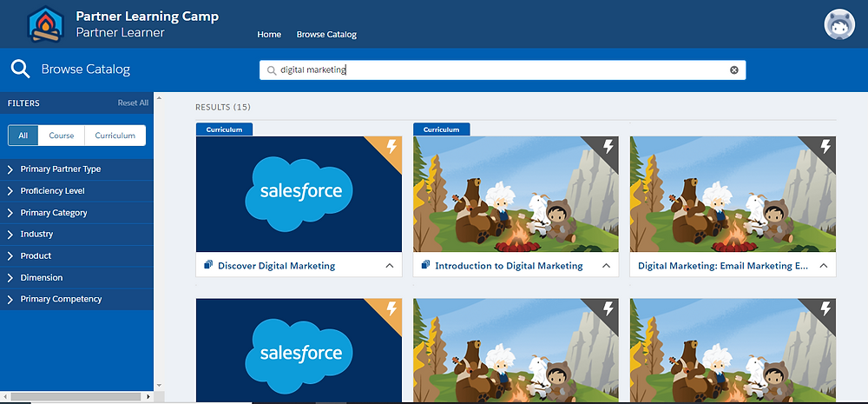Expand Product filter

pos(76,255)
